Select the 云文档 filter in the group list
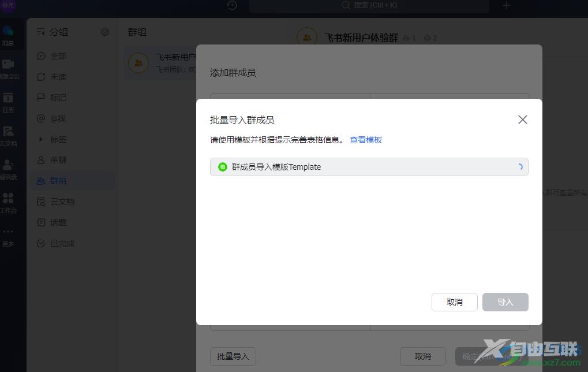This screenshot has height=372, width=588. click(x=73, y=202)
